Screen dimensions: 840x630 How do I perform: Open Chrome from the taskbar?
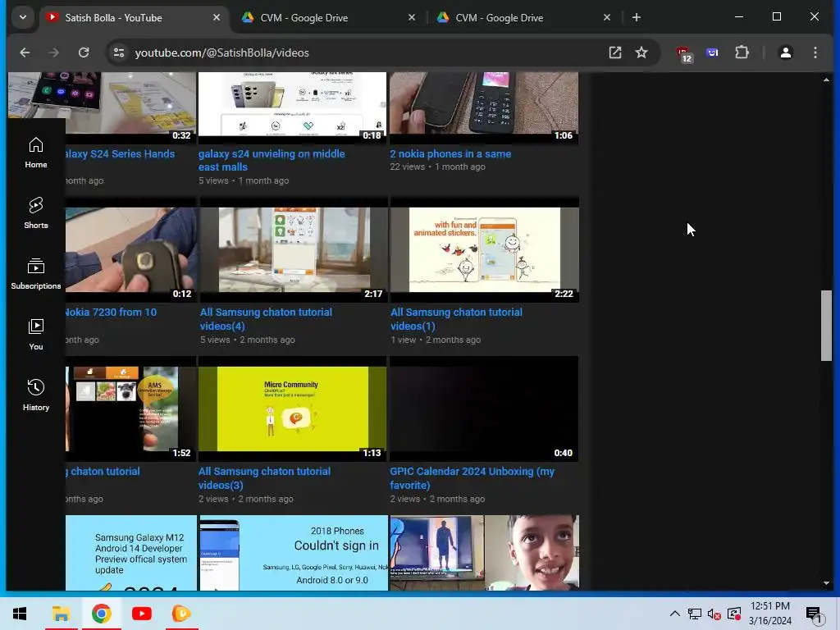pos(101,614)
